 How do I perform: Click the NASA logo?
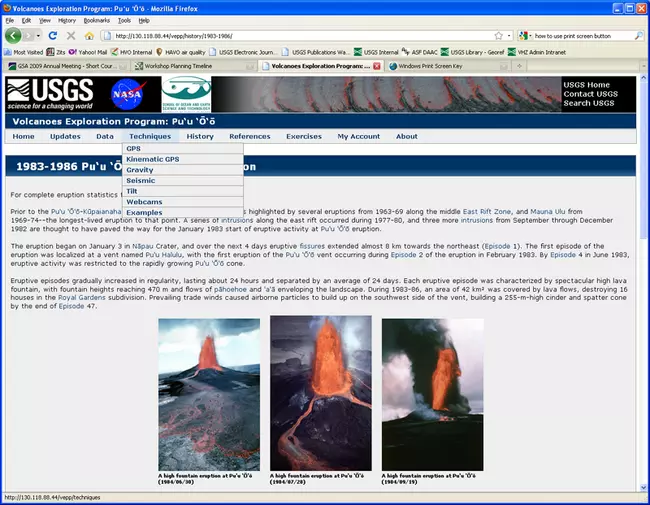click(x=129, y=94)
